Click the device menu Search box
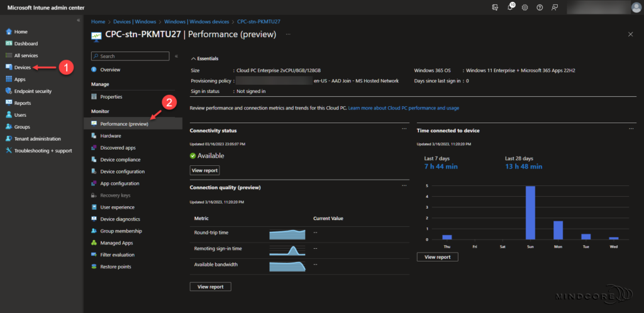The width and height of the screenshot is (644, 313). coord(130,56)
